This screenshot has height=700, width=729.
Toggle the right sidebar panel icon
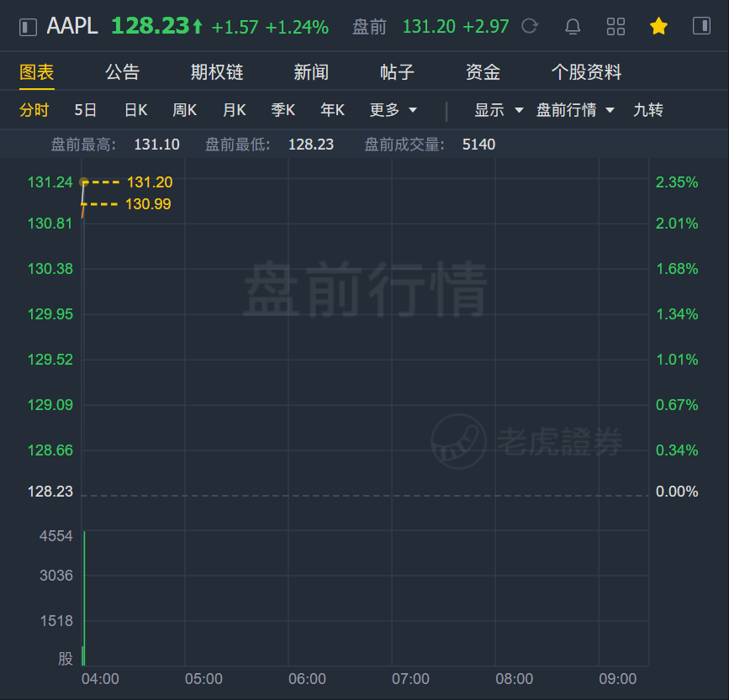coord(701,26)
